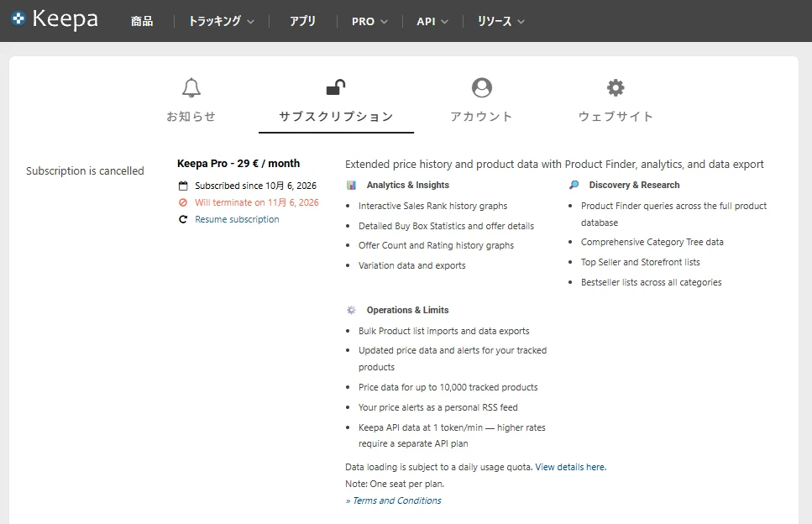Click Variation data and exports item
This screenshot has height=524, width=812.
(412, 265)
